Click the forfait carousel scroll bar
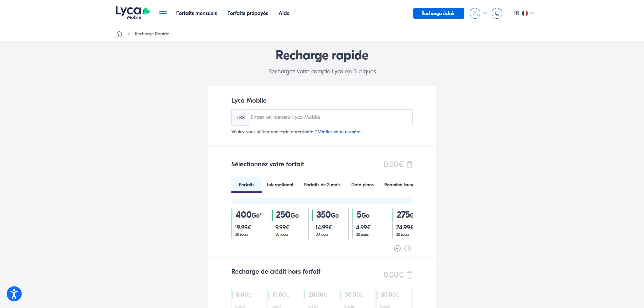644x308 pixels. (322, 201)
